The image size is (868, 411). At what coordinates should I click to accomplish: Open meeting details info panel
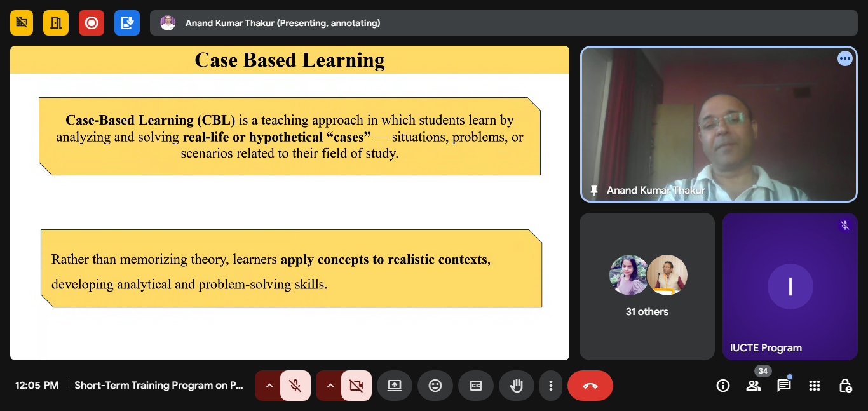[722, 386]
